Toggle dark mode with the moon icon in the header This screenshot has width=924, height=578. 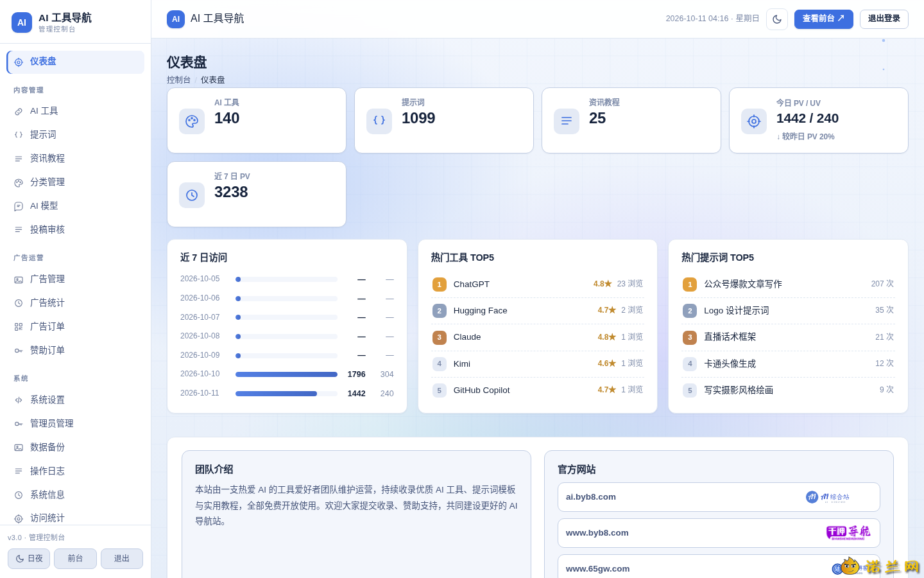(x=777, y=19)
